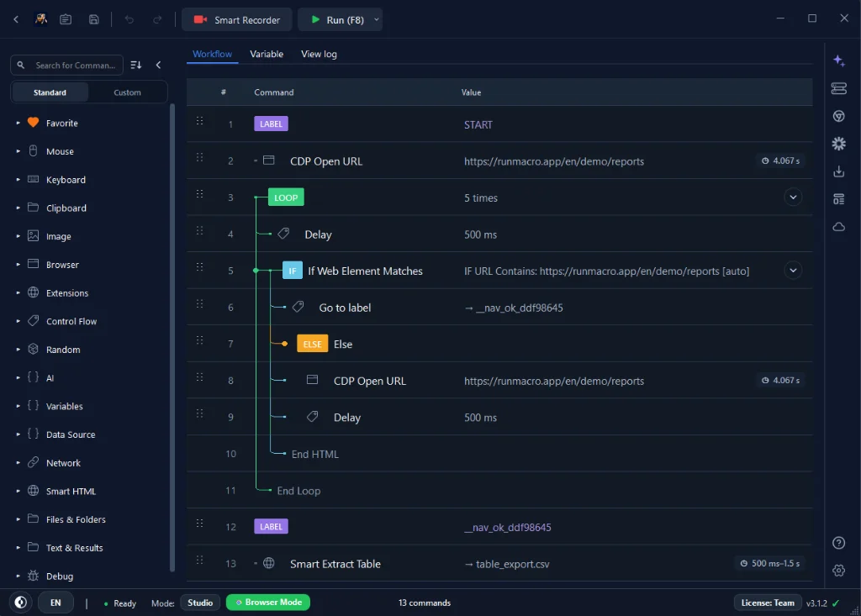This screenshot has width=861, height=616.
Task: Expand the LOOP row chevron
Action: [793, 197]
